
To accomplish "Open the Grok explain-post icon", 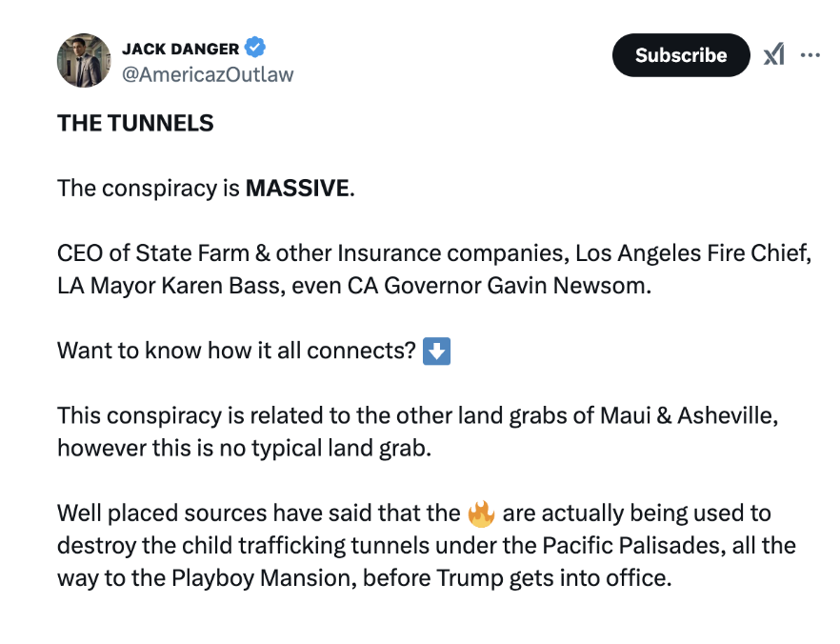I will point(774,54).
